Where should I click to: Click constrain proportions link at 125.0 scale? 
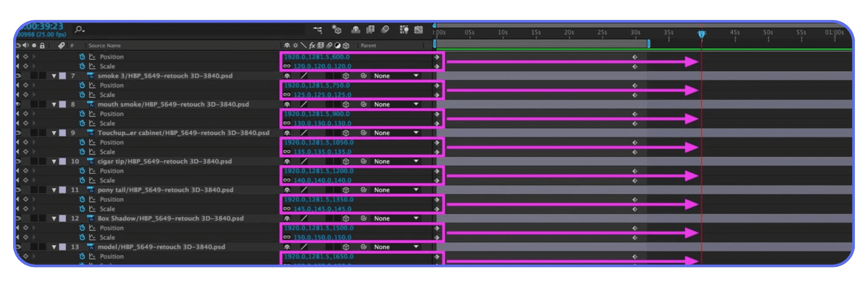tap(287, 95)
